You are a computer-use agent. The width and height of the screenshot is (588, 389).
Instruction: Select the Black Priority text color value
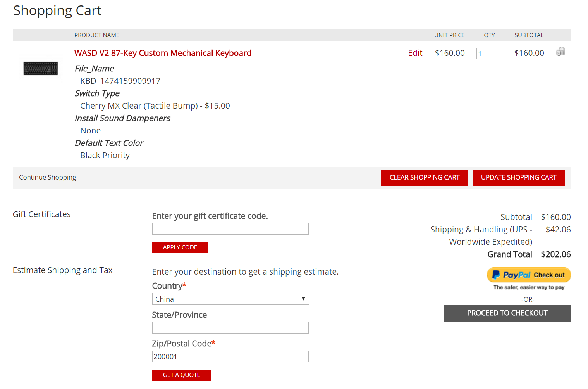(105, 156)
